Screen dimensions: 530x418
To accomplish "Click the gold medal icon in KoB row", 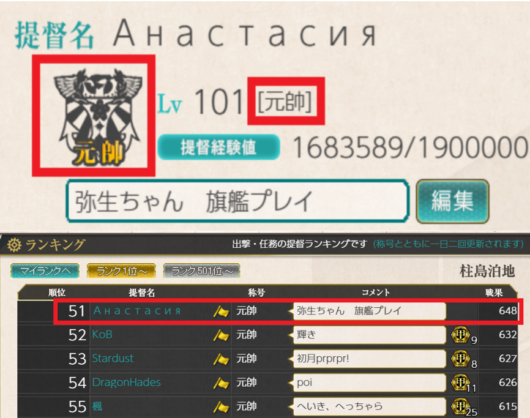I will click(x=460, y=335).
